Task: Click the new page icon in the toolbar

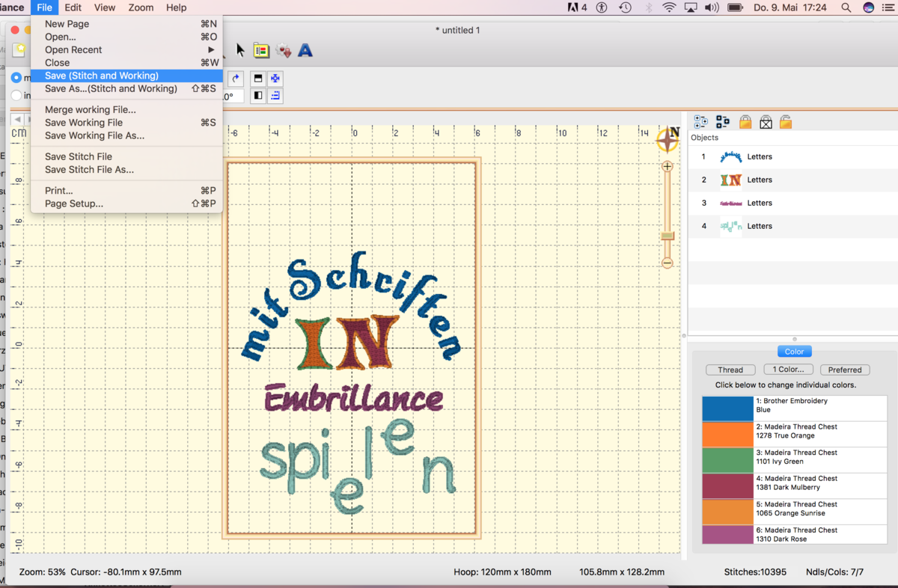Action: pyautogui.click(x=19, y=49)
